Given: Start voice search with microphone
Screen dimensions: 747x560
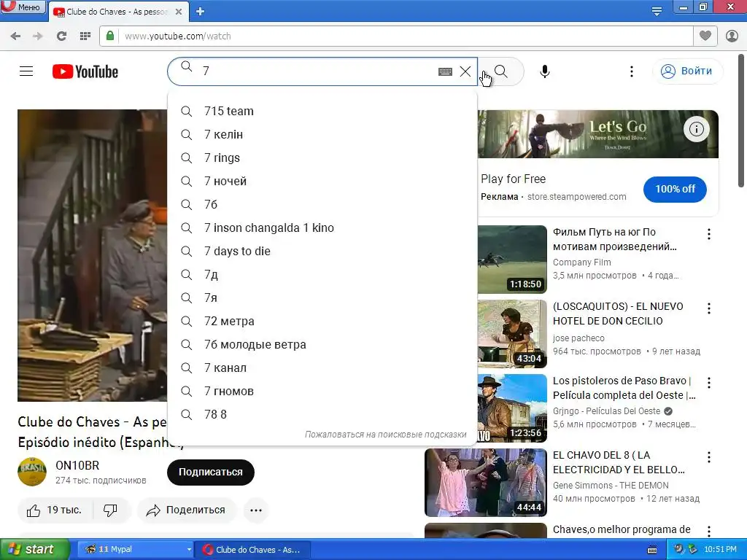Looking at the screenshot, I should 544,71.
